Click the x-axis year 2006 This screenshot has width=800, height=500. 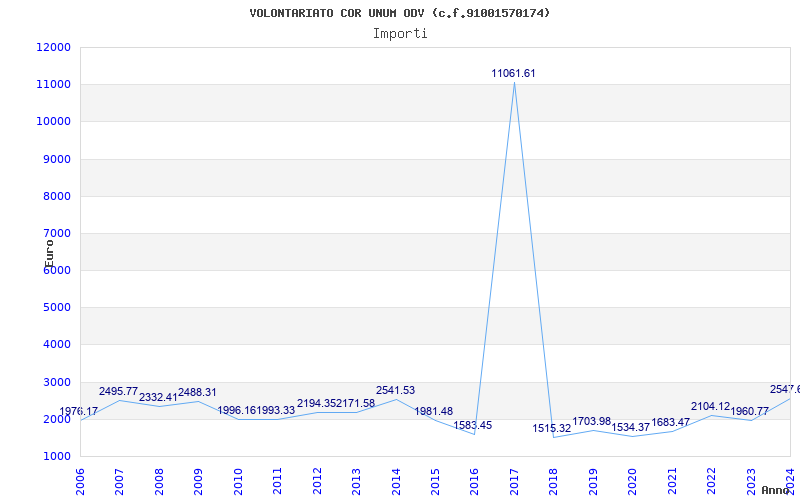coord(80,482)
